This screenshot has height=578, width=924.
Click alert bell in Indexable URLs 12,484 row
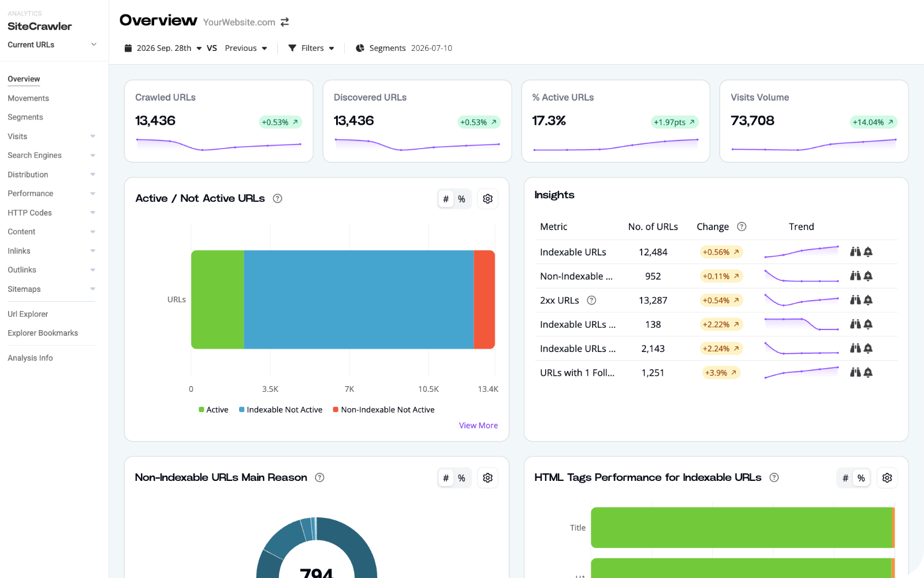point(868,251)
